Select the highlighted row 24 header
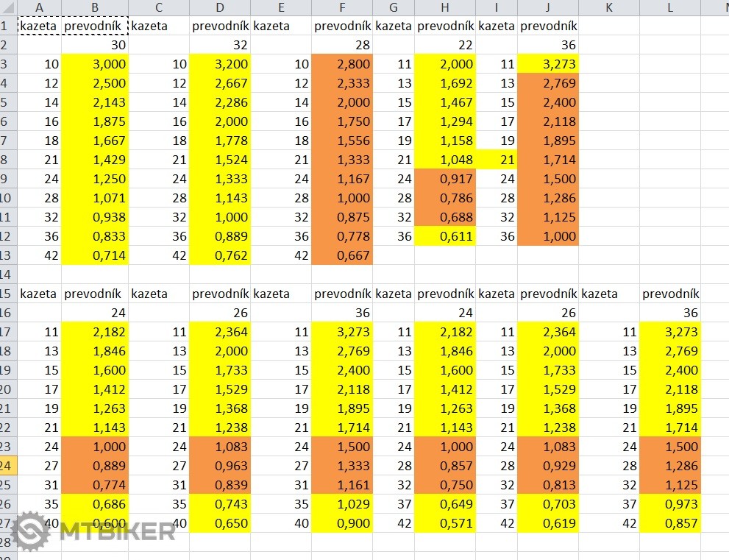 (7, 466)
